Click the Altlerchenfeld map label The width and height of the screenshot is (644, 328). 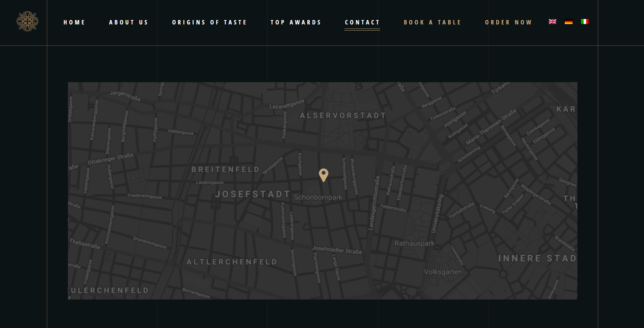click(232, 262)
